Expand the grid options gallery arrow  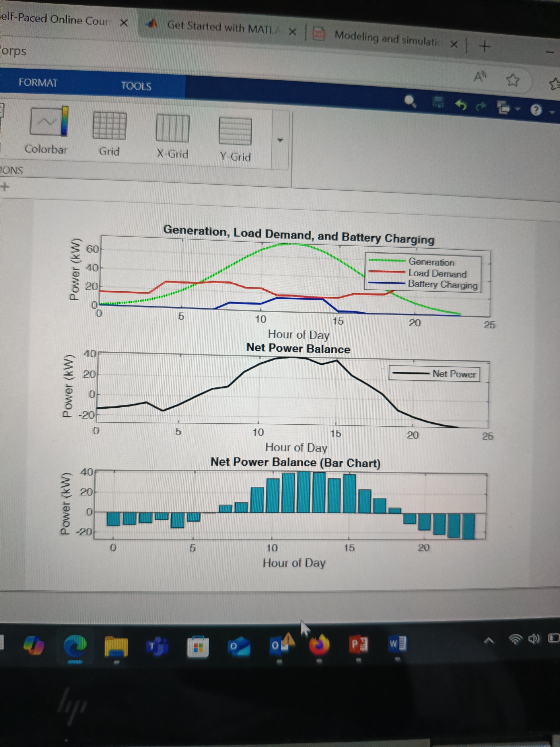(x=280, y=140)
